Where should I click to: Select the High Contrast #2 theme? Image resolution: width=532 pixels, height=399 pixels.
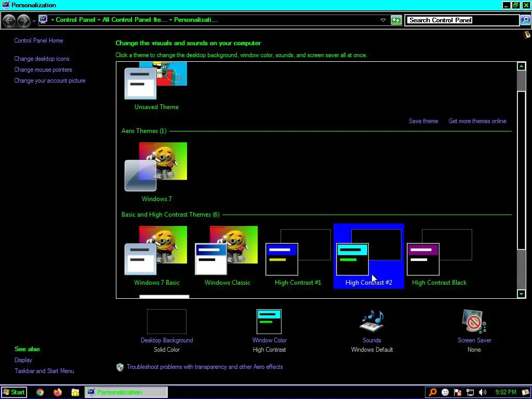(369, 256)
